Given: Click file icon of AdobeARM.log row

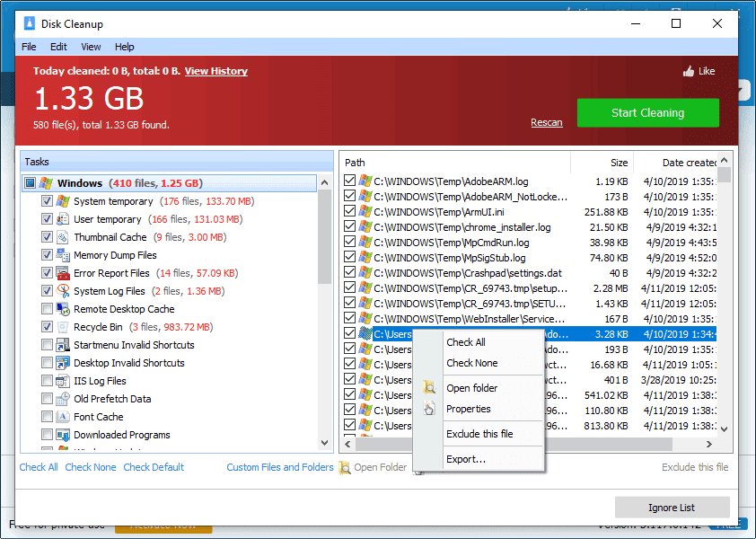Looking at the screenshot, I should coord(365,181).
